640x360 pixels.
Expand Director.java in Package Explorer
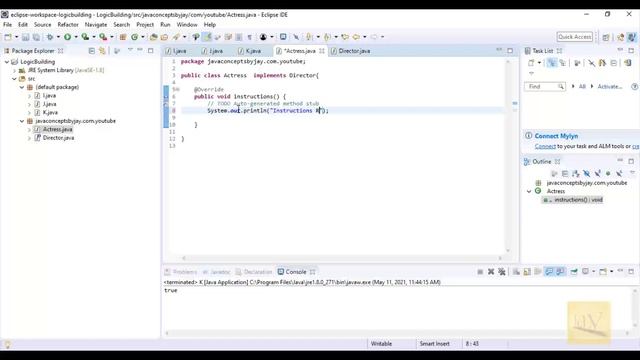click(29, 138)
